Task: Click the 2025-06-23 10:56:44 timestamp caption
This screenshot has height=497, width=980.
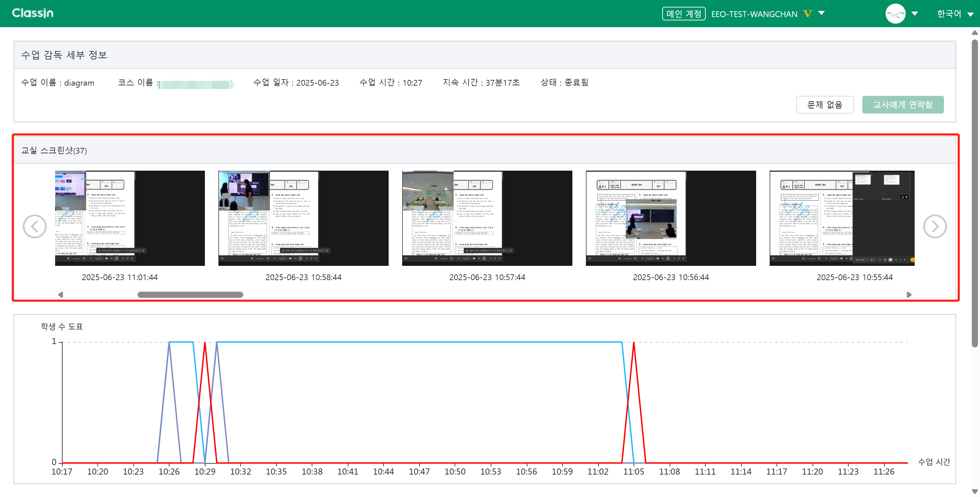Action: tap(671, 277)
